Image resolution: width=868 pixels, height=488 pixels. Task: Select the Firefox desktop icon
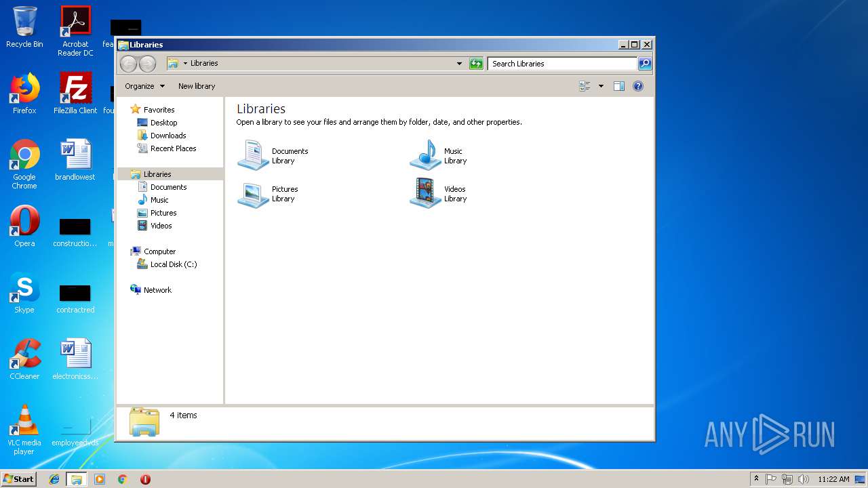(24, 94)
